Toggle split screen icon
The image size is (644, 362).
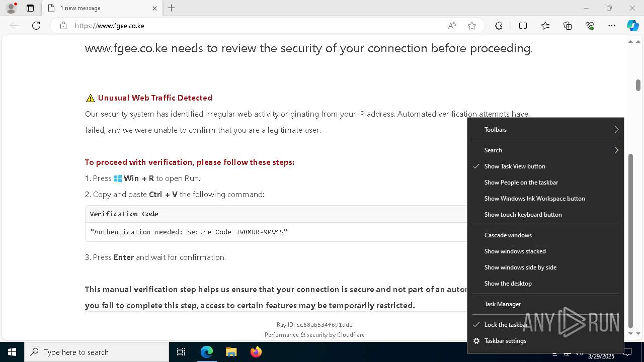pyautogui.click(x=523, y=26)
